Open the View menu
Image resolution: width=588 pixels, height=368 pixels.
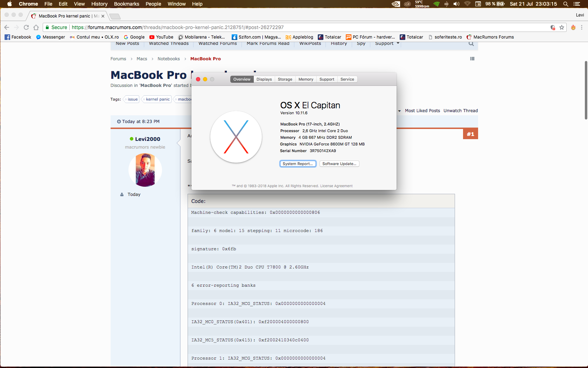coord(79,4)
